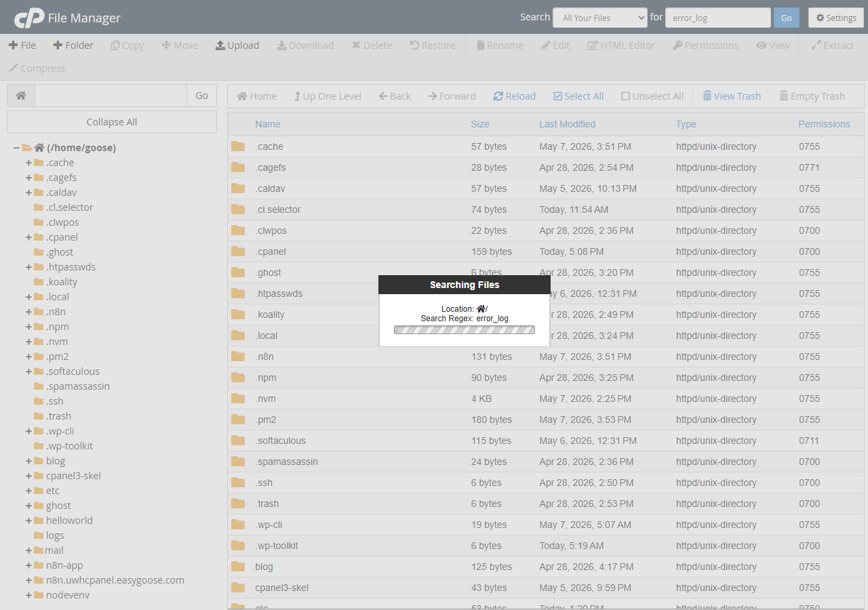Expand the .softaculous folder in the tree
This screenshot has height=610, width=868.
click(28, 371)
